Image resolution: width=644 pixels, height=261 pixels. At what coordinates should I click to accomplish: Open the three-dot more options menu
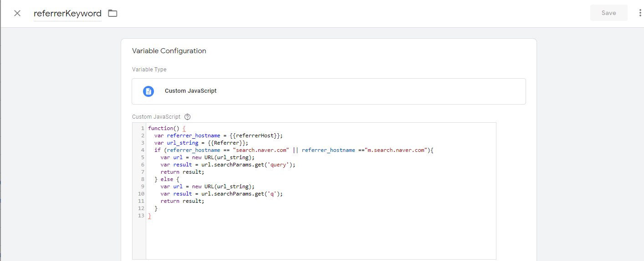(640, 13)
